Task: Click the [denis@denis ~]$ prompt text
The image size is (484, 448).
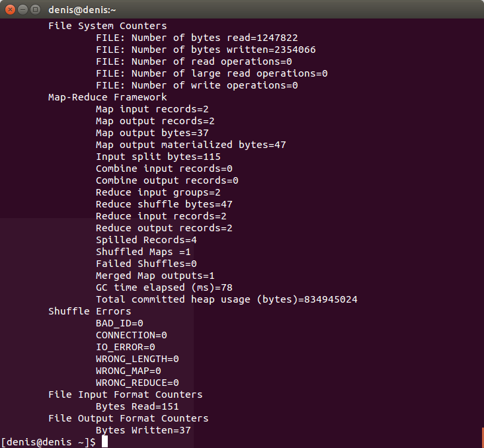Action: pyautogui.click(x=48, y=442)
